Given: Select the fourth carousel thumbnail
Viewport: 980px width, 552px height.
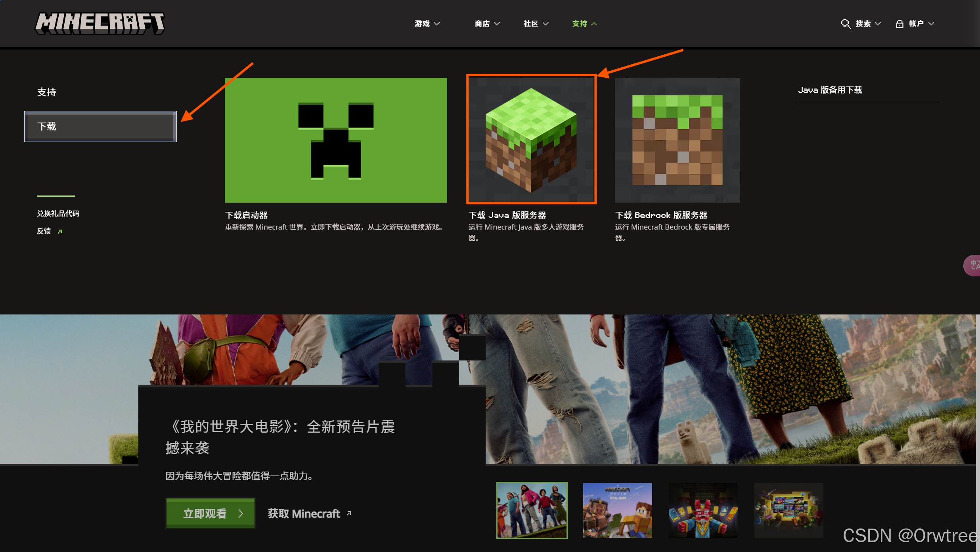Looking at the screenshot, I should coord(788,510).
